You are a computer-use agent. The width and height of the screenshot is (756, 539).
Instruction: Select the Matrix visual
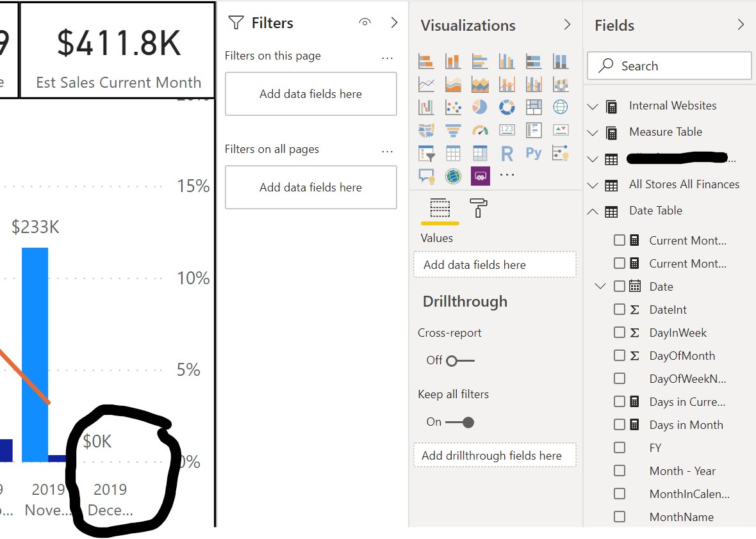pyautogui.click(x=480, y=153)
